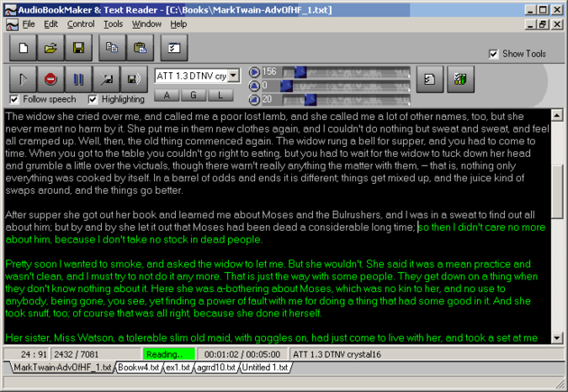Restore the inner document window
The image size is (568, 392).
point(543,24)
